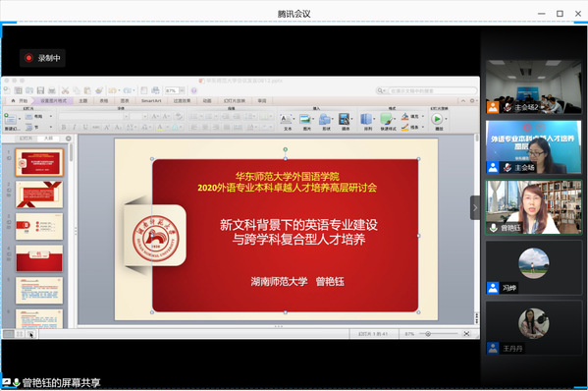Click the New Slide button in ribbon
This screenshot has height=391, width=588.
(10, 119)
